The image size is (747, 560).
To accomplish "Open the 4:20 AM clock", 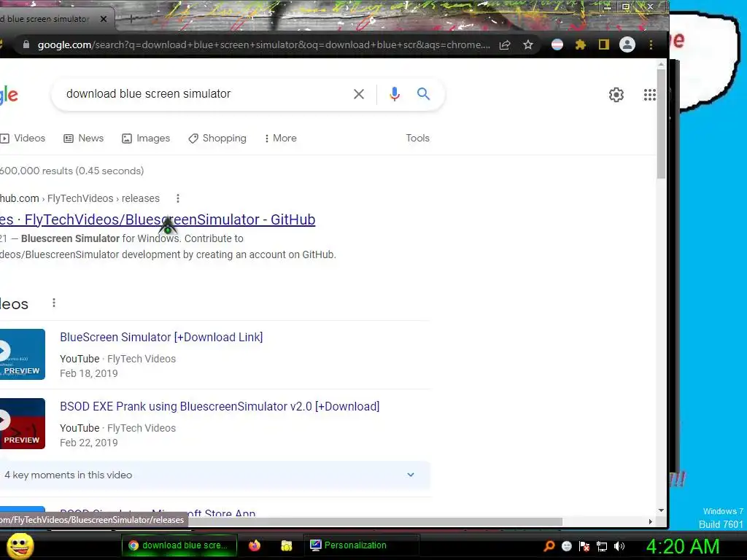I will click(x=682, y=546).
